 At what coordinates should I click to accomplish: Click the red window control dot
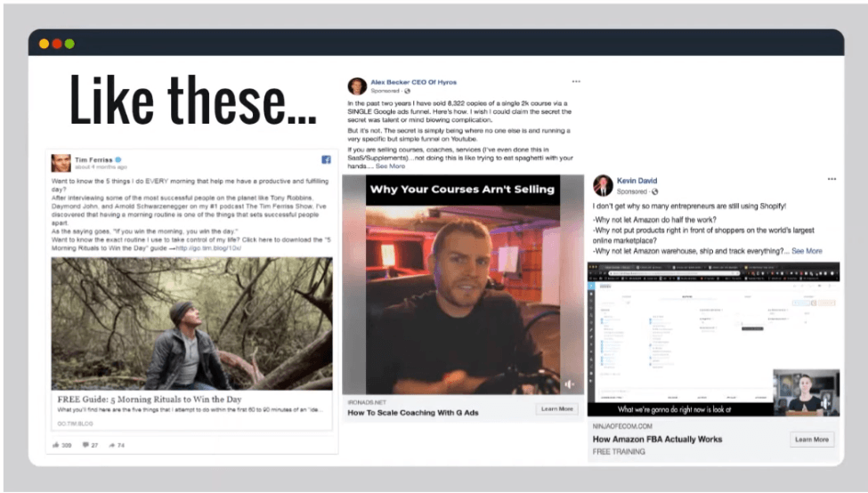click(56, 44)
